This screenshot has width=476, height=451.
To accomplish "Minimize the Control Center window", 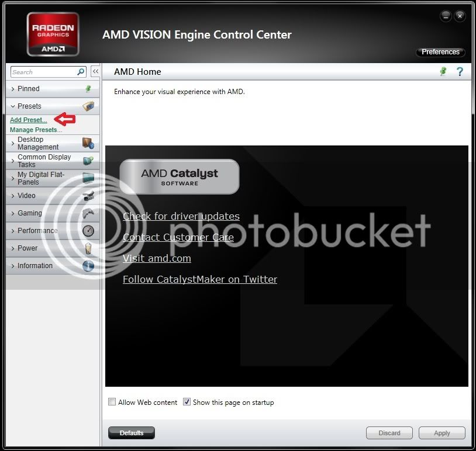I will coord(446,16).
